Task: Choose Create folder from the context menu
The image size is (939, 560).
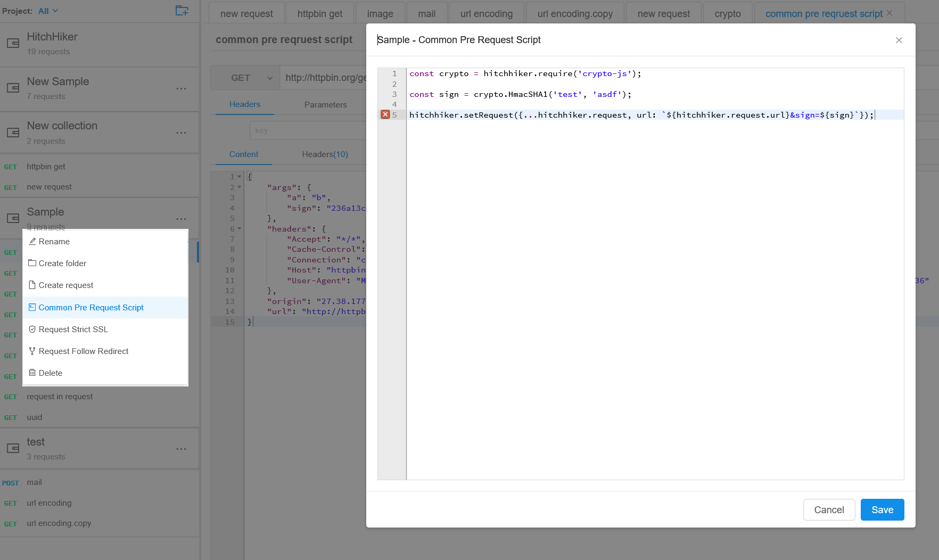Action: point(105,263)
